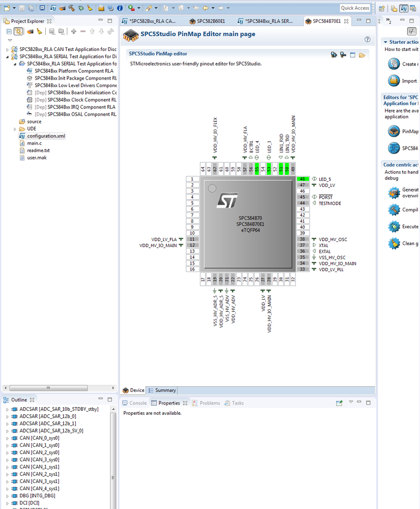Switch to the SPC5Studio ST perspective button
The image size is (420, 509).
(x=404, y=8)
